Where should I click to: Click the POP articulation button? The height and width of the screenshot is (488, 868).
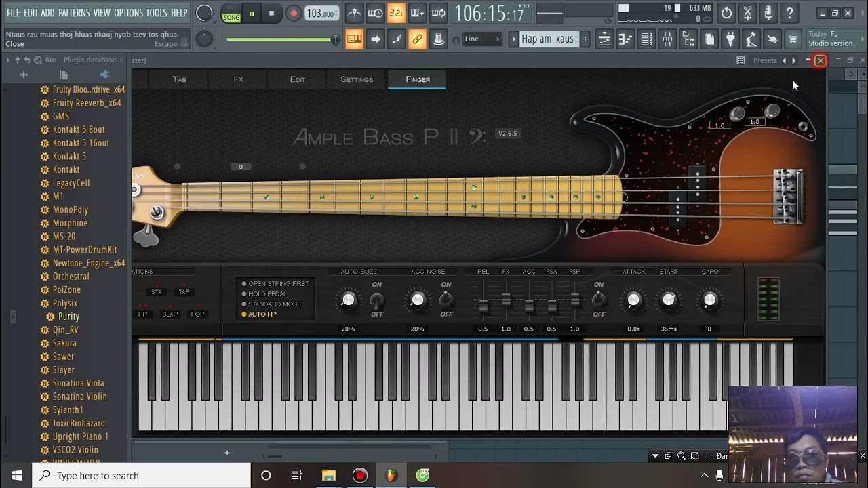[x=197, y=314]
